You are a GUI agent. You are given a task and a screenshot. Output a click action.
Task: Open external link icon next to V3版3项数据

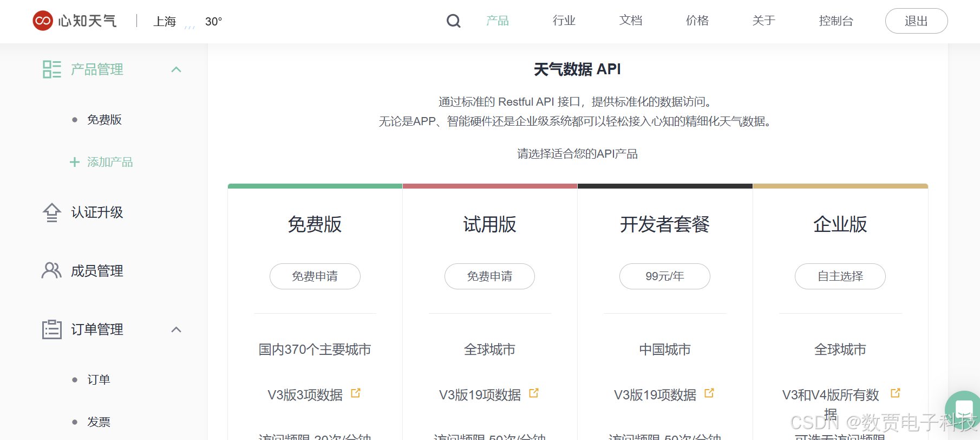coord(356,393)
